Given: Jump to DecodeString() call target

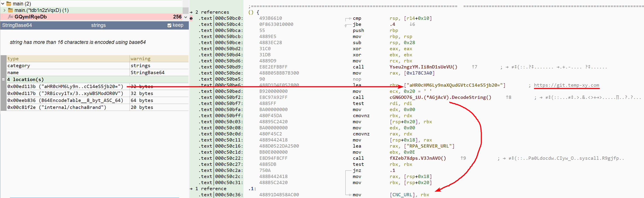Looking at the screenshot, I should click(x=440, y=97).
